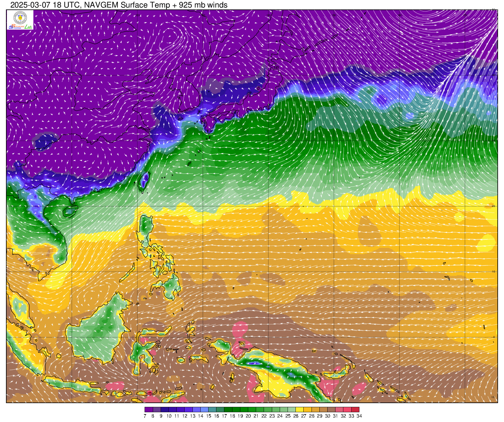The image size is (504, 422).
Task: Click the legend label '20'
Action: click(x=248, y=416)
